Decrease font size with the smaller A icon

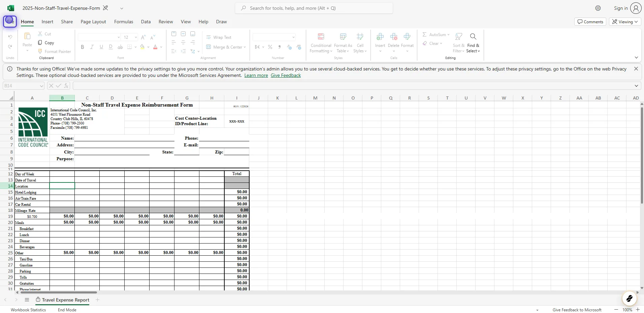click(153, 37)
